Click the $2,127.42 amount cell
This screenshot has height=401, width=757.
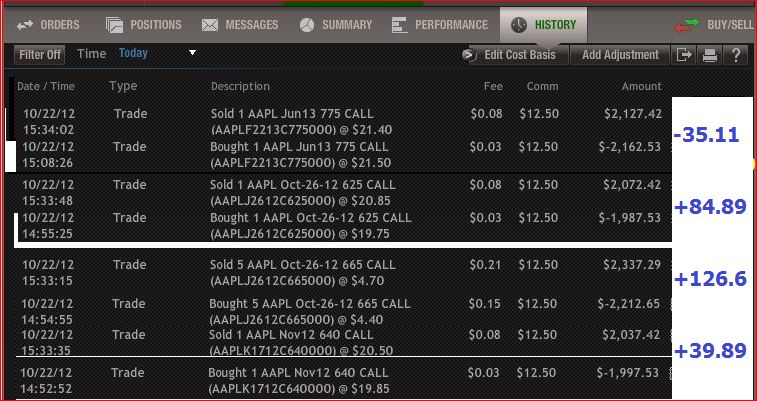632,113
